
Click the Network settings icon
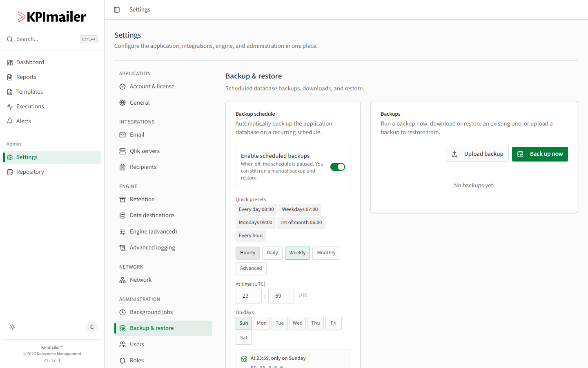pyautogui.click(x=122, y=280)
